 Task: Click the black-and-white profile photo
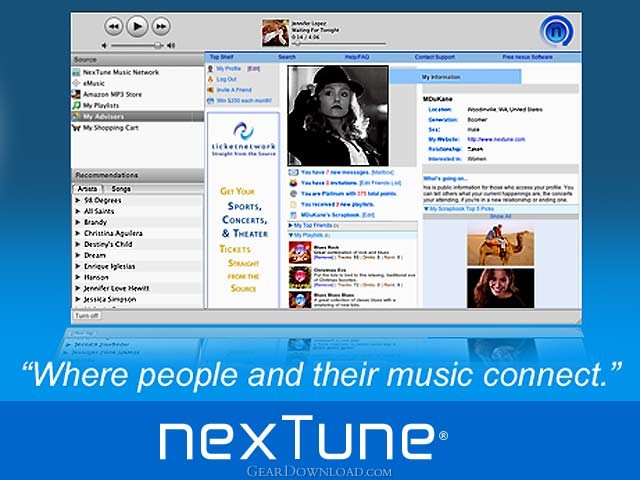(338, 116)
